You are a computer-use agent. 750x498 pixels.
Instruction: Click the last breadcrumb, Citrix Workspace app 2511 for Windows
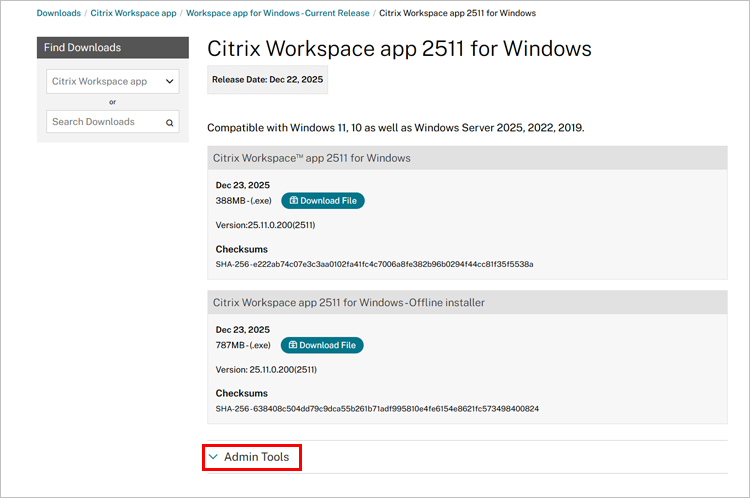coord(456,13)
